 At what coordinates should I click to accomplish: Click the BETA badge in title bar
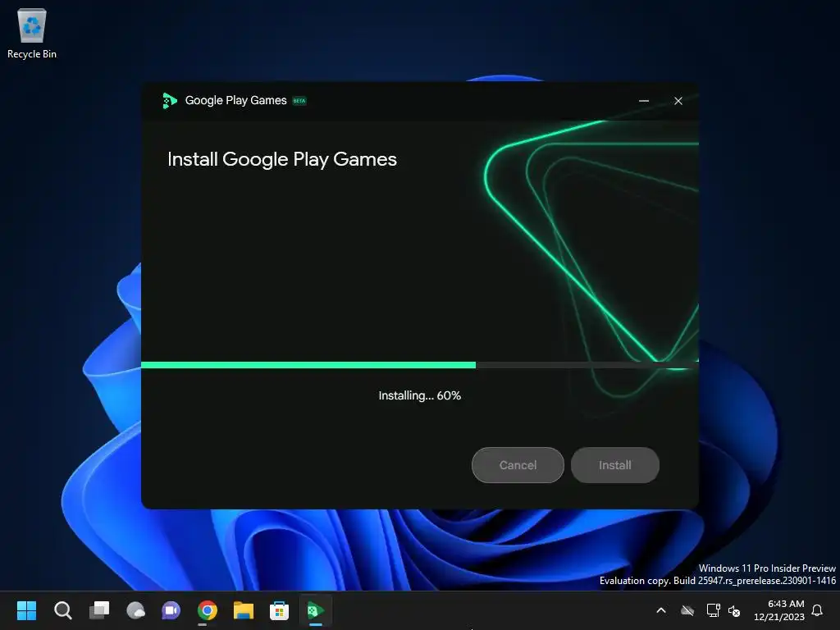click(299, 101)
